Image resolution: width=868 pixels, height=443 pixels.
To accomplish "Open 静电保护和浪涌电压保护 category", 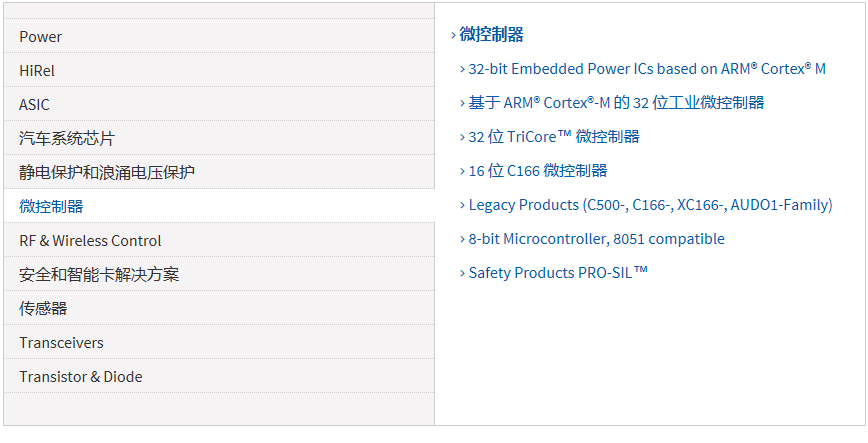I will pos(107,173).
